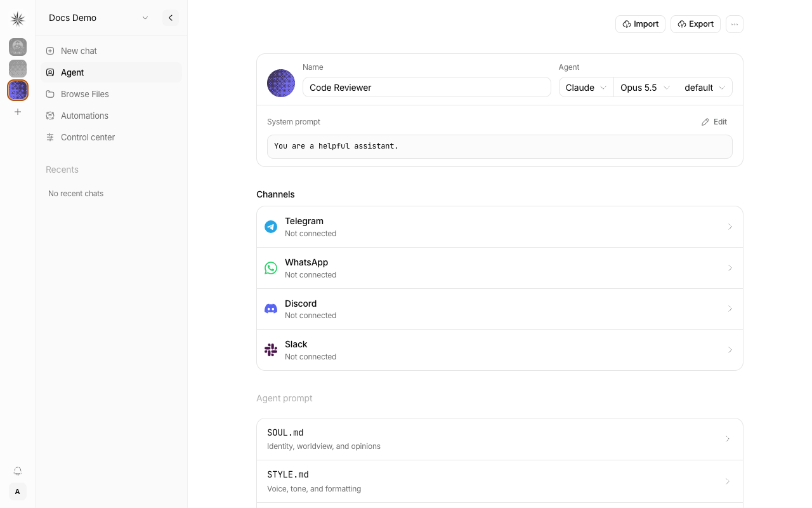
Task: Select the second gray workspace avatar
Action: pyautogui.click(x=18, y=69)
